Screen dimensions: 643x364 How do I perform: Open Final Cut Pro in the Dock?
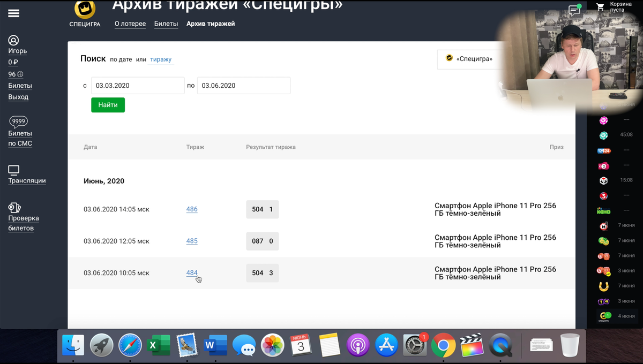[472, 345]
